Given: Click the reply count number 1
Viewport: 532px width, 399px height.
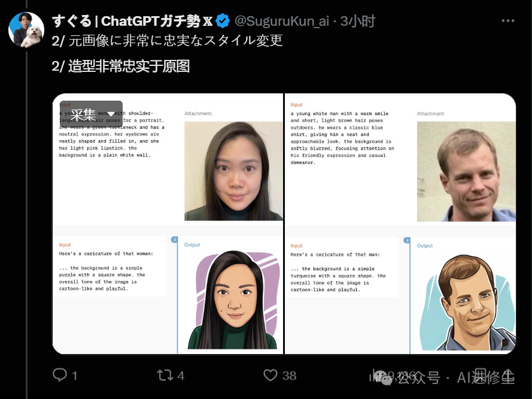Looking at the screenshot, I should click(x=75, y=376).
